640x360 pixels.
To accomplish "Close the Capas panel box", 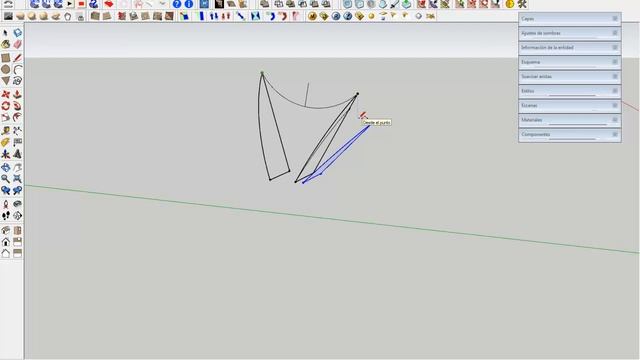I will [x=615, y=18].
